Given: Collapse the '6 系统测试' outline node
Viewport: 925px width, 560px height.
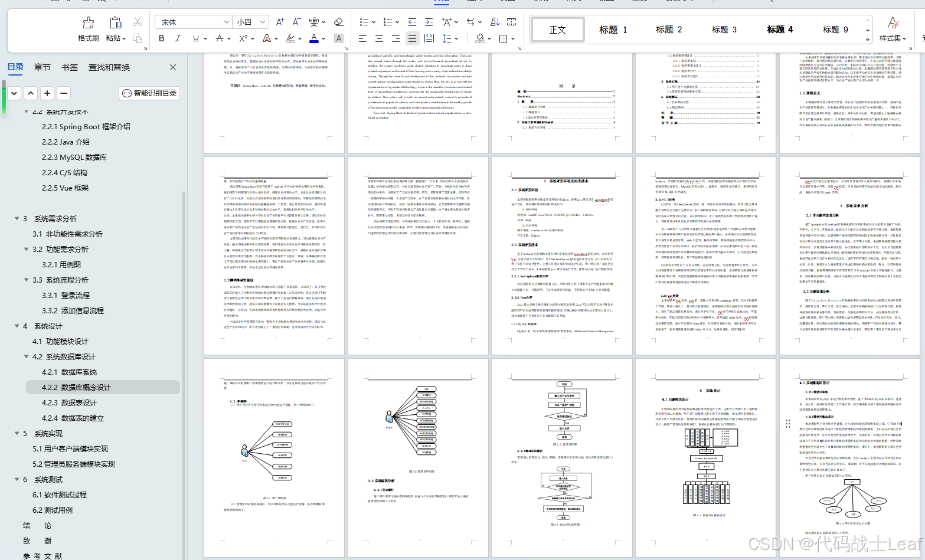Looking at the screenshot, I should 17,479.
